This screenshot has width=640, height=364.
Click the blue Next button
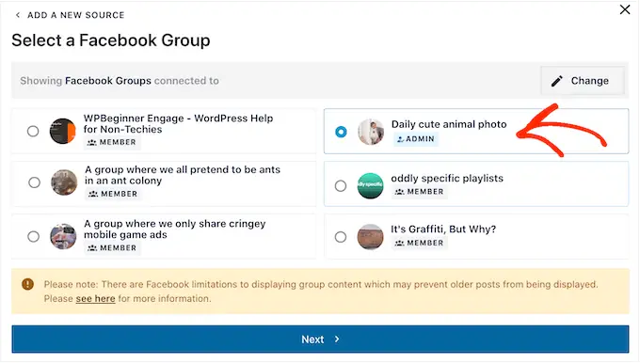pyautogui.click(x=320, y=340)
